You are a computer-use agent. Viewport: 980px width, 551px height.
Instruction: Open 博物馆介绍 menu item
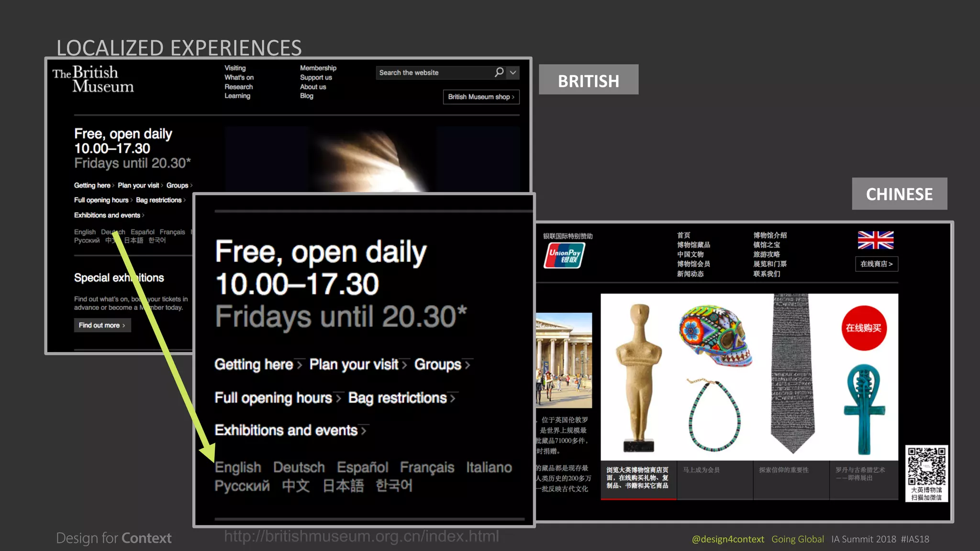[x=770, y=235]
